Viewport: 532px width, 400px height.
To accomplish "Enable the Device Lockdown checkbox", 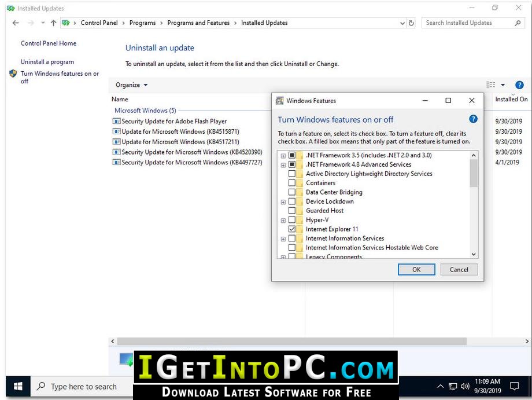I will 292,201.
